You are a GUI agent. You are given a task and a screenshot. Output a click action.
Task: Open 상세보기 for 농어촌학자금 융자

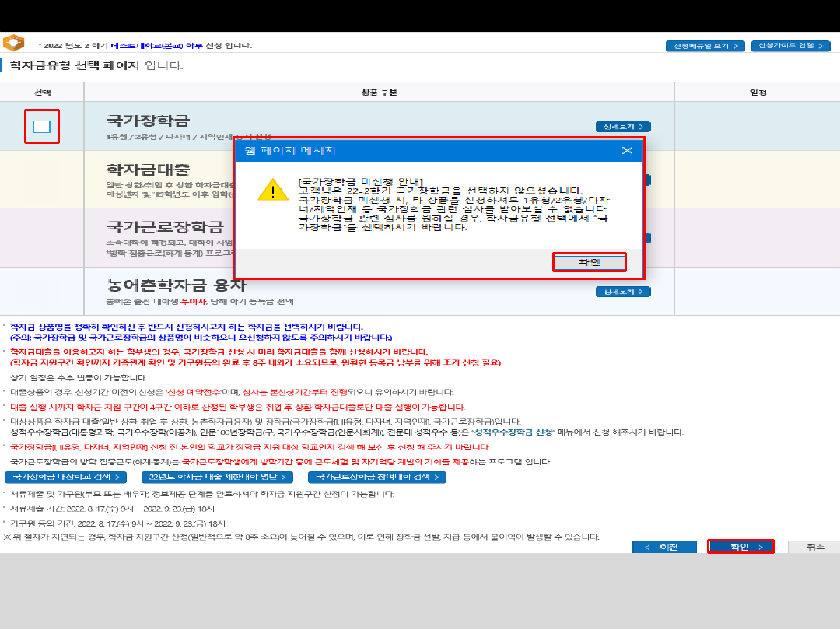pyautogui.click(x=623, y=292)
